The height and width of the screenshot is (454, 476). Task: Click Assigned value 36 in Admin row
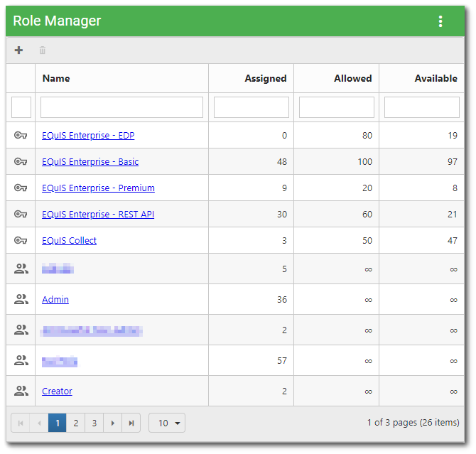[x=282, y=299]
